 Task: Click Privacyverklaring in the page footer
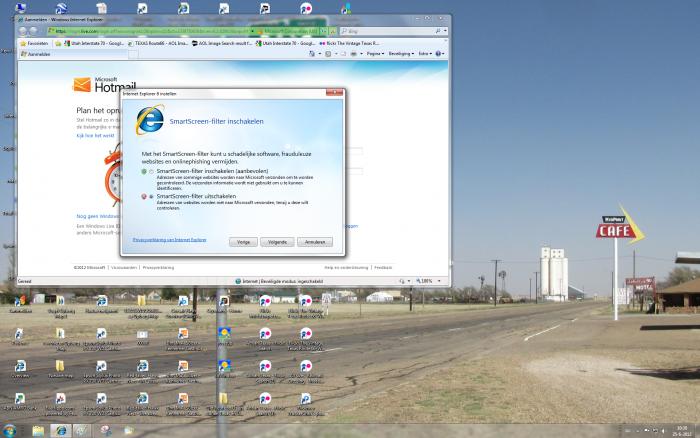pos(158,267)
